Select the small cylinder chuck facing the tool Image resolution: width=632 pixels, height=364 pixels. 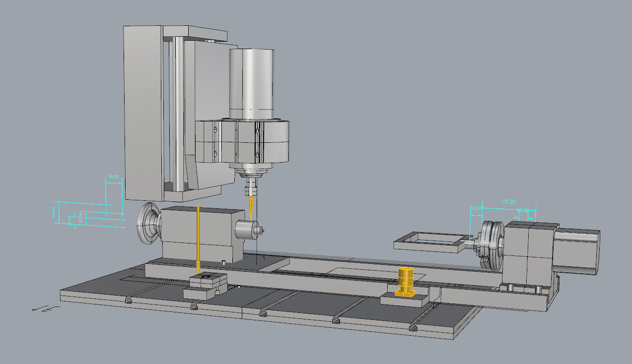coord(247,230)
